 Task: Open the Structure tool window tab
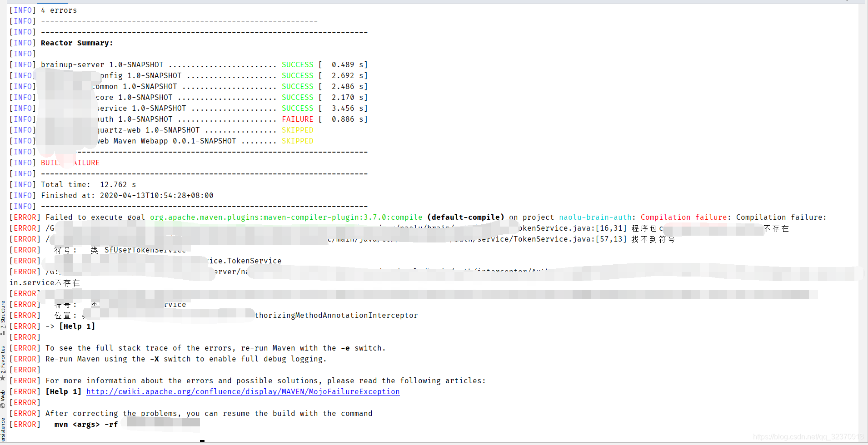[3, 318]
